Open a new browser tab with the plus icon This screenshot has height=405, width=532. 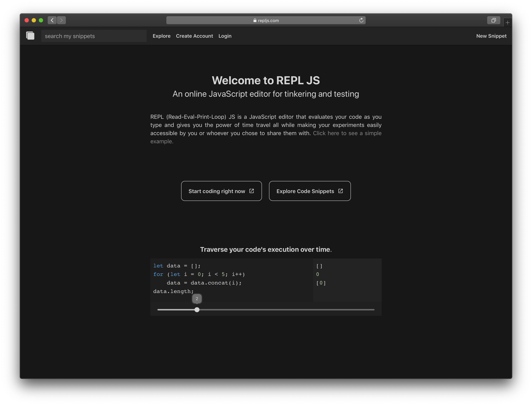(x=507, y=22)
